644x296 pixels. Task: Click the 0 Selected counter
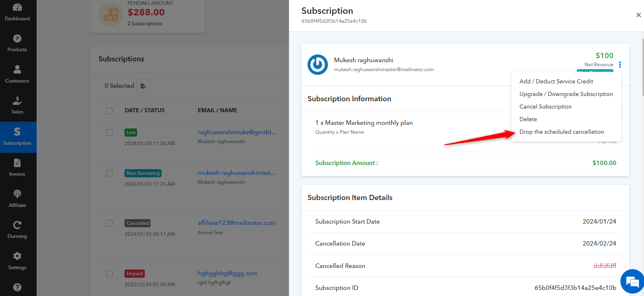pos(119,86)
